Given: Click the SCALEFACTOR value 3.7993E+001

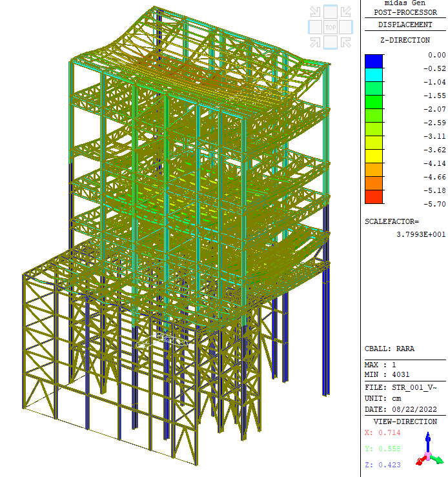Looking at the screenshot, I should tap(420, 234).
